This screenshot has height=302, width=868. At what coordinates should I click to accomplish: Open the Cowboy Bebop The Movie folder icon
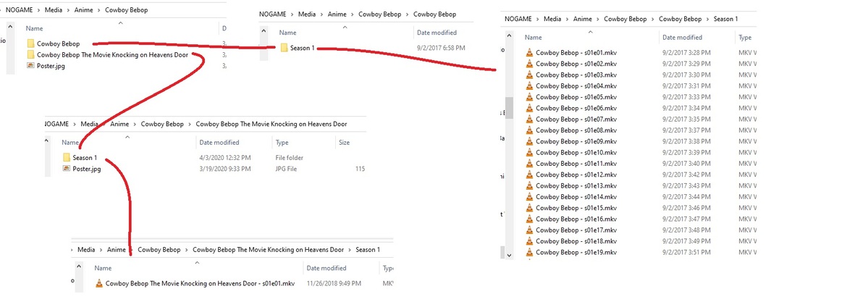(31, 54)
